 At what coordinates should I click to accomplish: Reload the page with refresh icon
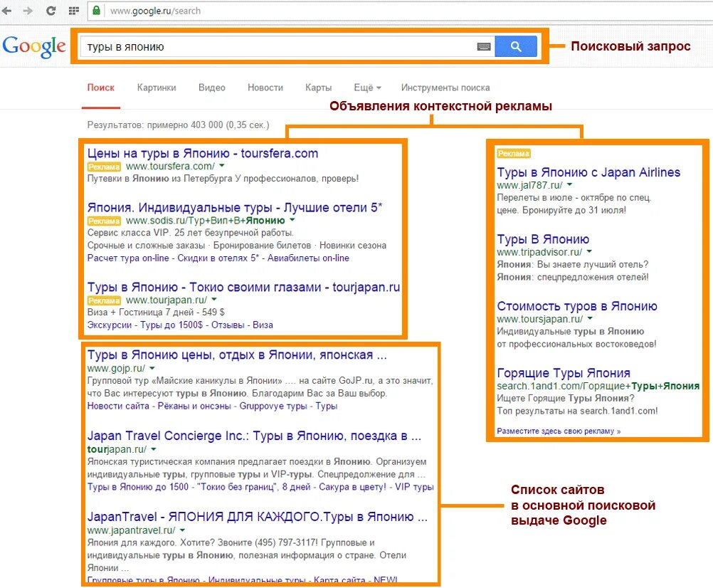(x=51, y=11)
